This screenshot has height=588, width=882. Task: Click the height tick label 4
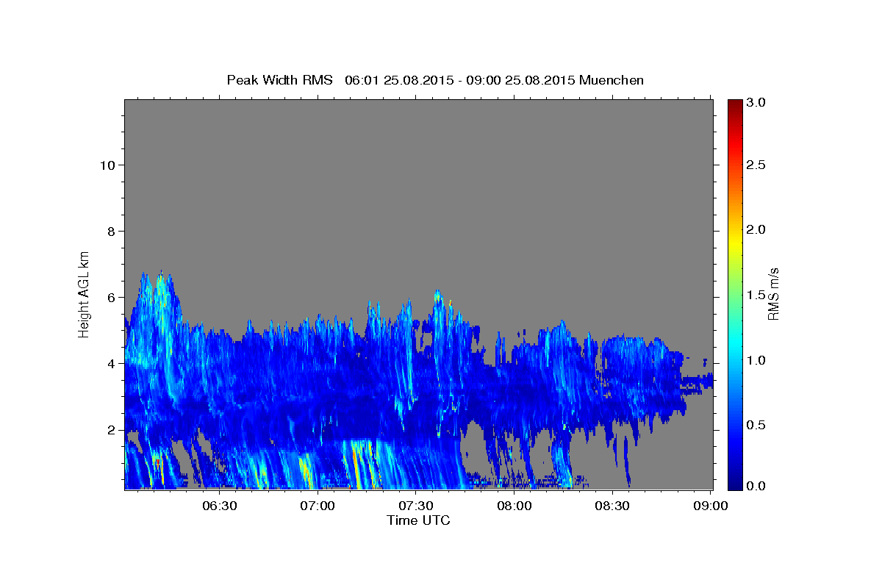(113, 364)
